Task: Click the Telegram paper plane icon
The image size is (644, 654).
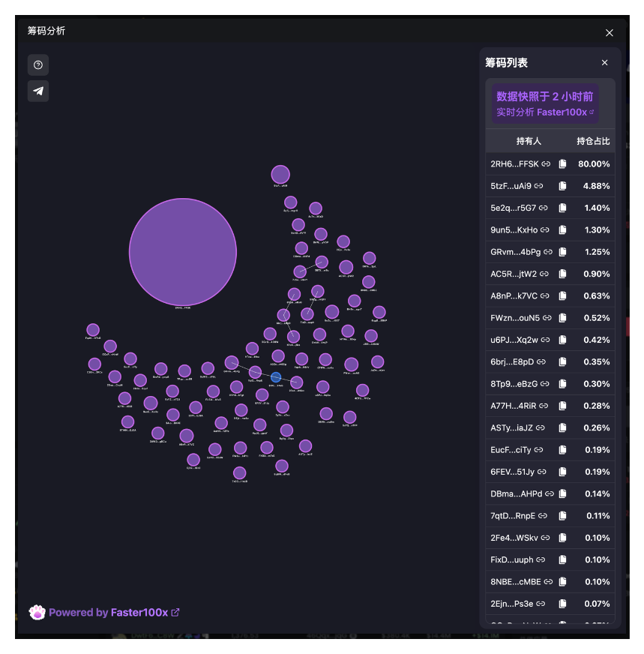Action: pyautogui.click(x=38, y=91)
